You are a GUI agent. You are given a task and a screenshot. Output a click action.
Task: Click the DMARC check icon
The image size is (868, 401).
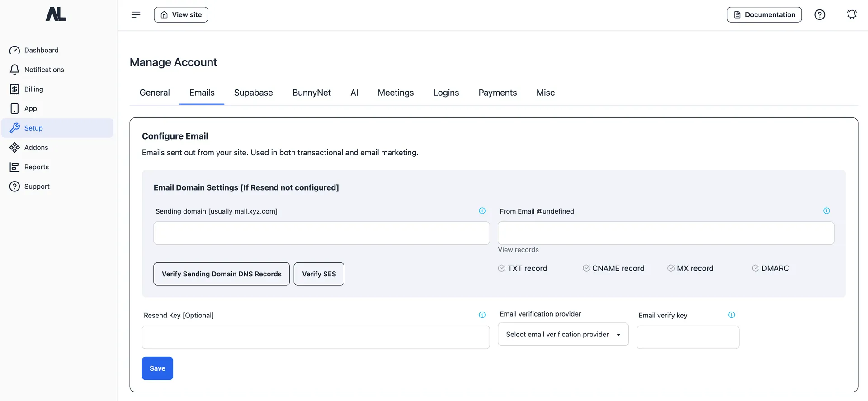pos(755,268)
